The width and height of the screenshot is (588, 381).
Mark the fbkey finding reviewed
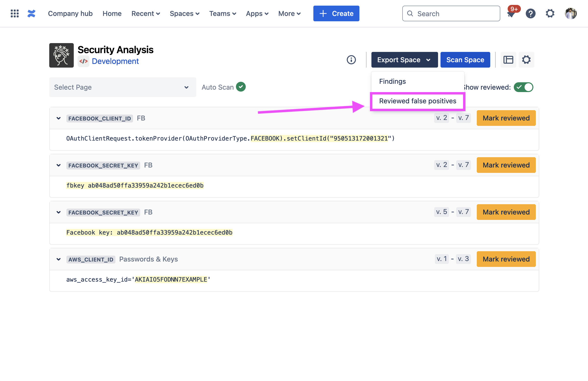pyautogui.click(x=506, y=165)
